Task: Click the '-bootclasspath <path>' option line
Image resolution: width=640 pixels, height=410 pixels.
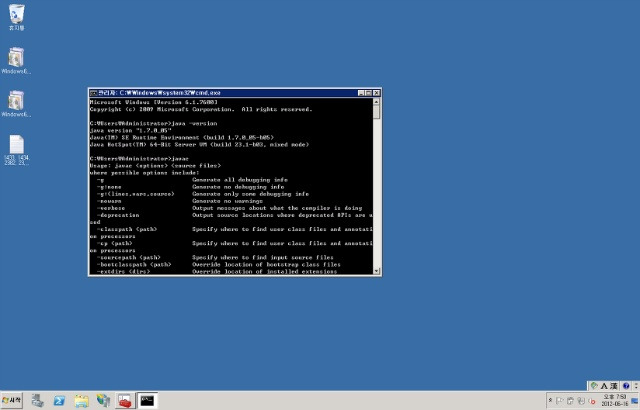Action: [x=218, y=264]
